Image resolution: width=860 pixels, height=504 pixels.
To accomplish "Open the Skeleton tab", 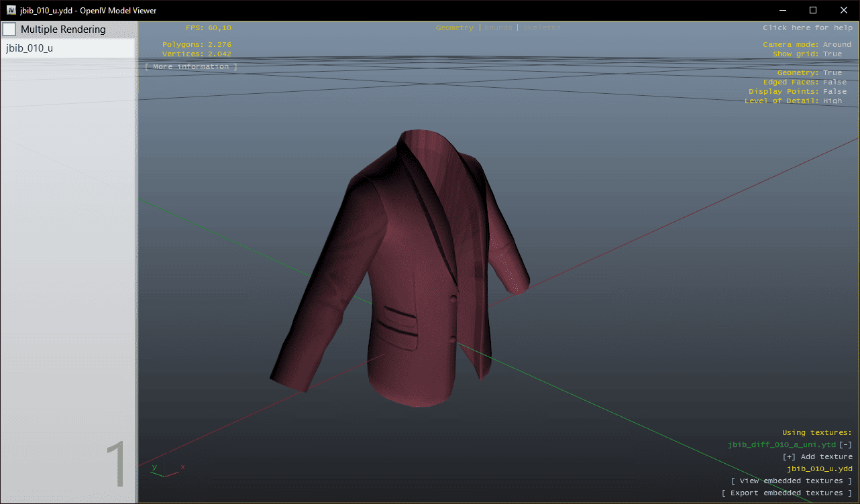I will coord(542,27).
